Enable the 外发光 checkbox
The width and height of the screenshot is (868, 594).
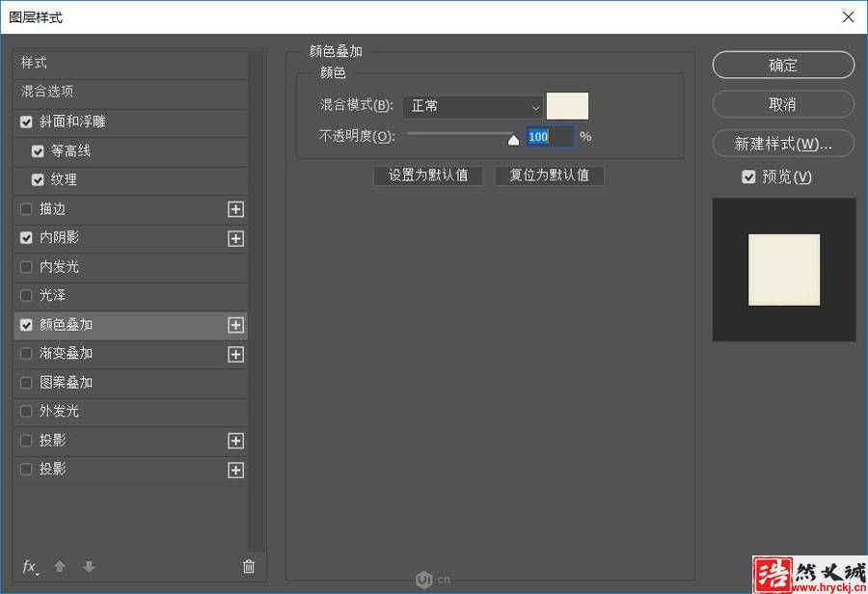coord(26,412)
